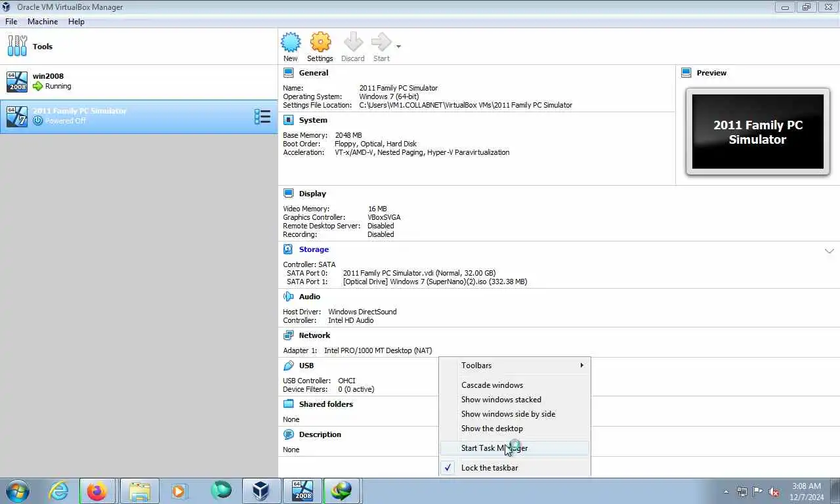This screenshot has width=840, height=504.
Task: Open the Start button dropdown arrow
Action: [398, 47]
